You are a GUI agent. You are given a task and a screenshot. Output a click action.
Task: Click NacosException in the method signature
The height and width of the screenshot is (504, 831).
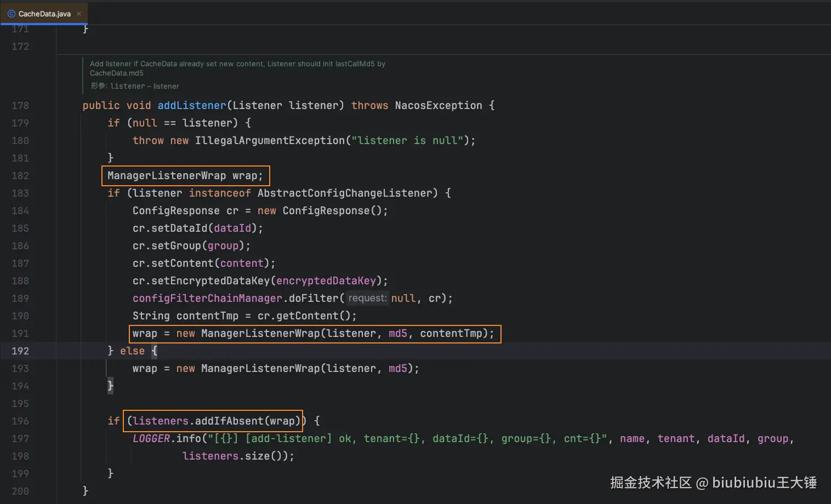point(439,106)
